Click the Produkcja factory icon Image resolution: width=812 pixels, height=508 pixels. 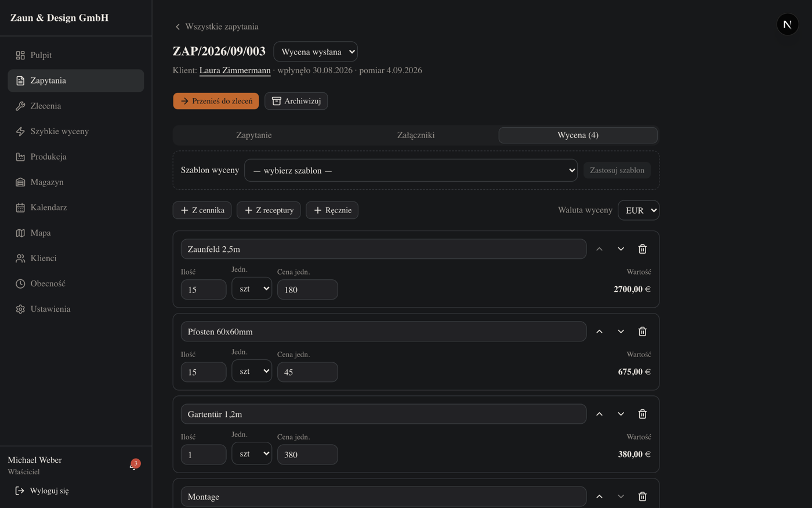(20, 157)
